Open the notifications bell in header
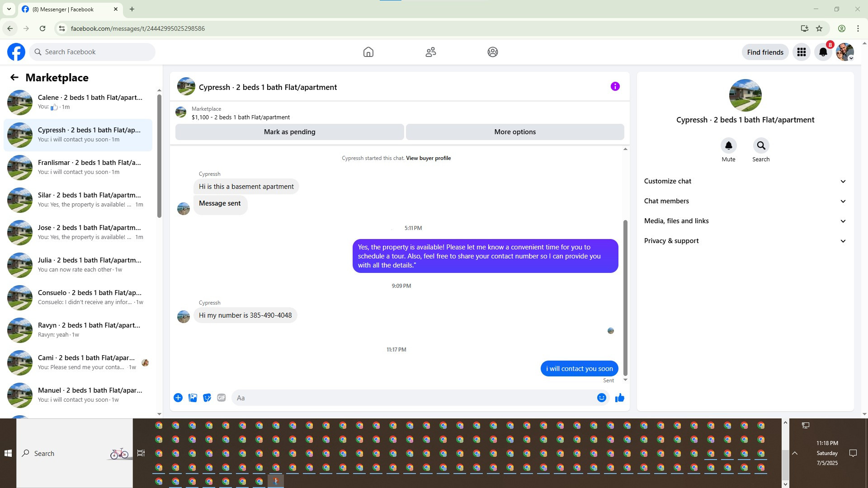The image size is (868, 488). point(823,52)
